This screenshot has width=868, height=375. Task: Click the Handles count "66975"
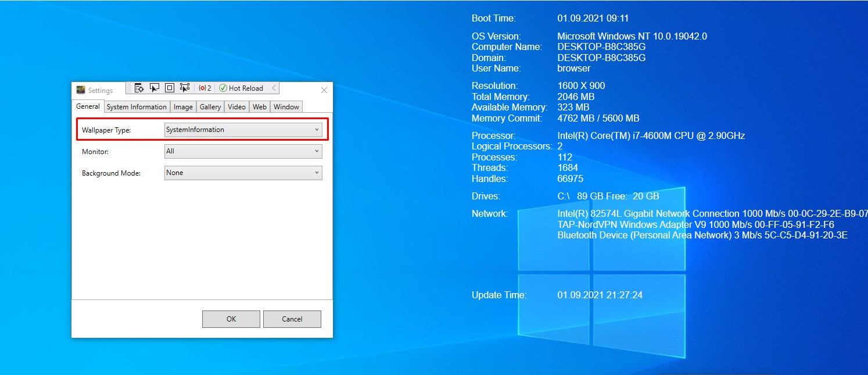(570, 178)
